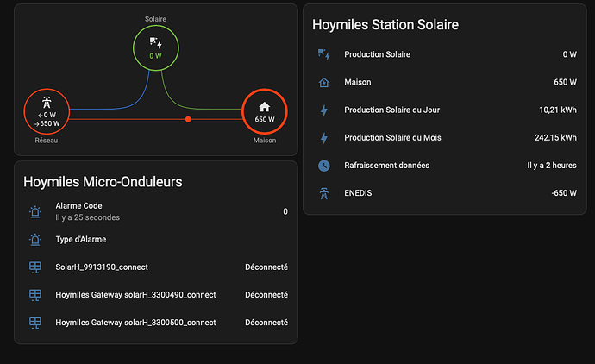Click the panel icon for solarH_3300490_connect gateway
The image size is (595, 364).
pos(35,295)
